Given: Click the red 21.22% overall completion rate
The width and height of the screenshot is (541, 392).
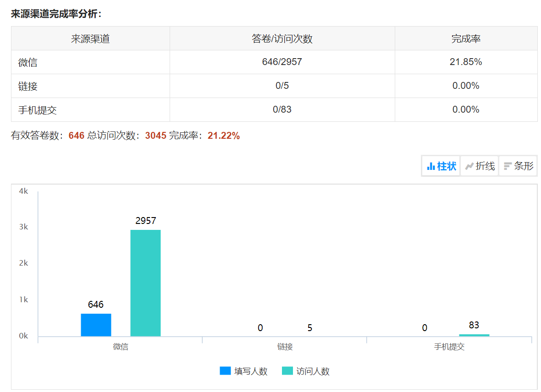Looking at the screenshot, I should coord(223,136).
